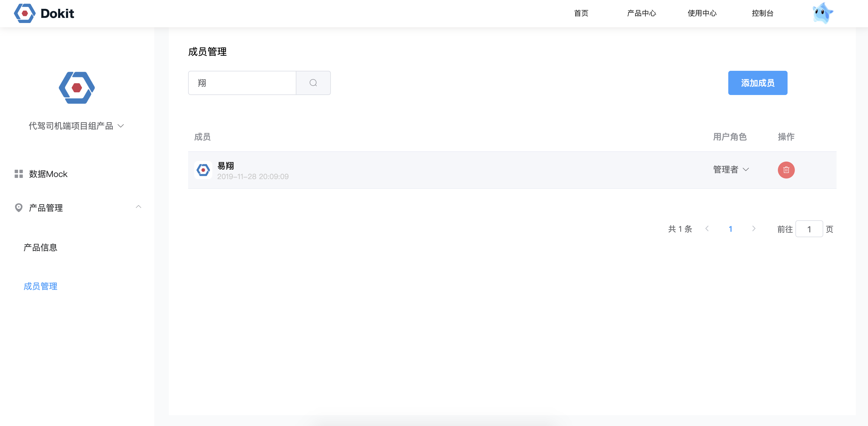Collapse the 产品管理 section in the sidebar
This screenshot has width=868, height=426.
139,207
